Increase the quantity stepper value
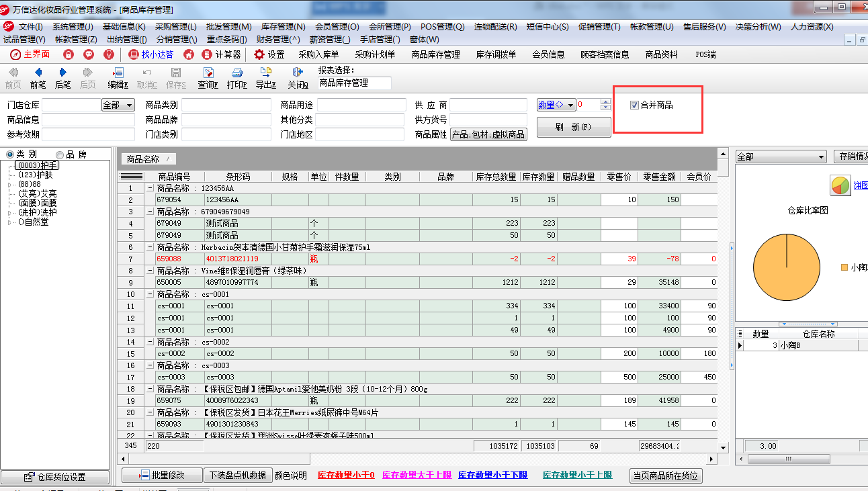This screenshot has width=868, height=491. 605,102
